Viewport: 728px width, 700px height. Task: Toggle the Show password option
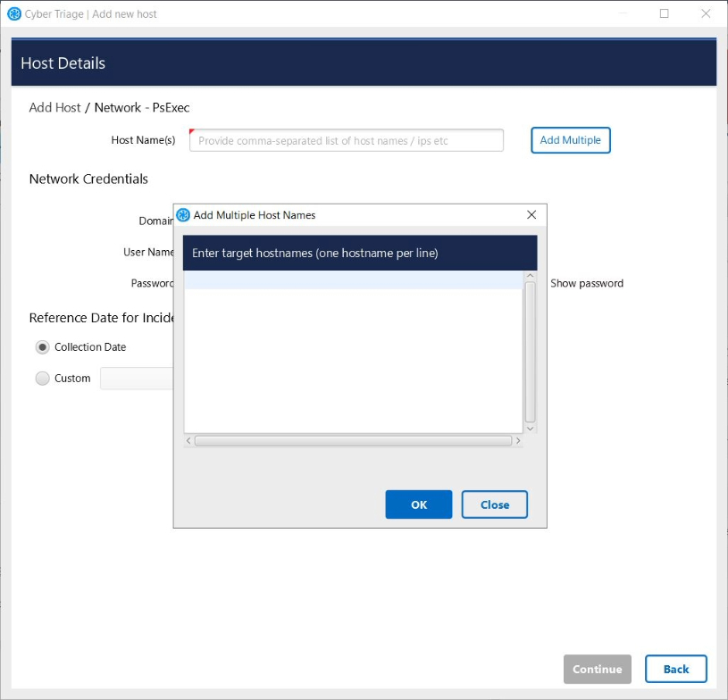point(586,283)
